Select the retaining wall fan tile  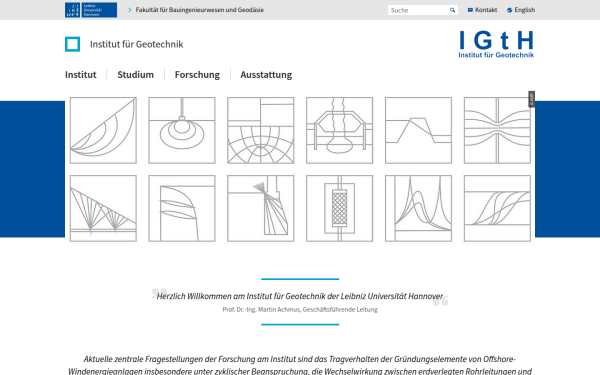261,209
